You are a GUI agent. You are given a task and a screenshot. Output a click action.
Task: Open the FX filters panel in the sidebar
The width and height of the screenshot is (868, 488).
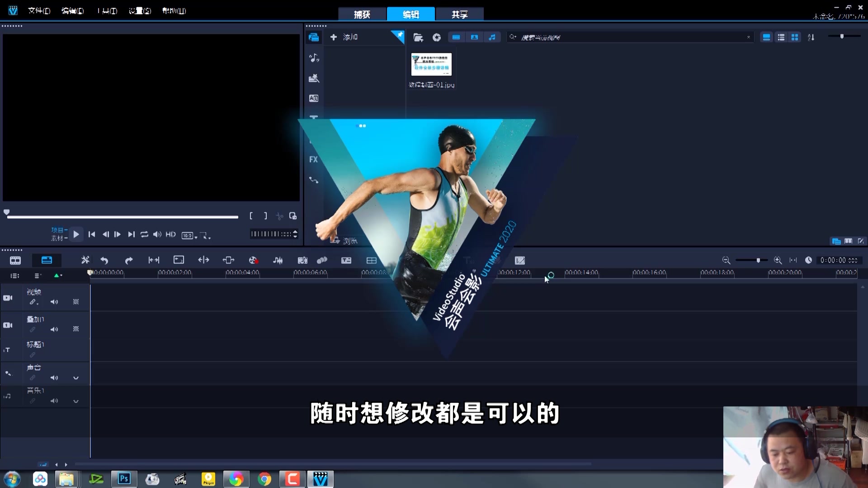click(314, 160)
